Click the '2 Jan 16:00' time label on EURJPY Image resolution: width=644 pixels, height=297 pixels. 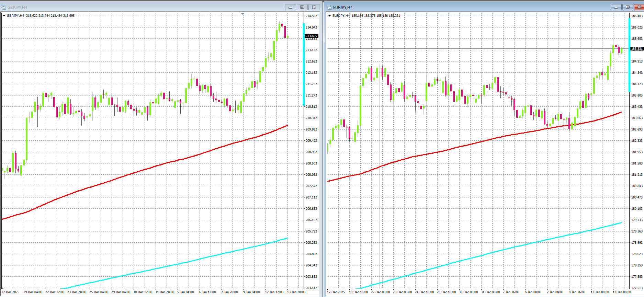pos(511,292)
